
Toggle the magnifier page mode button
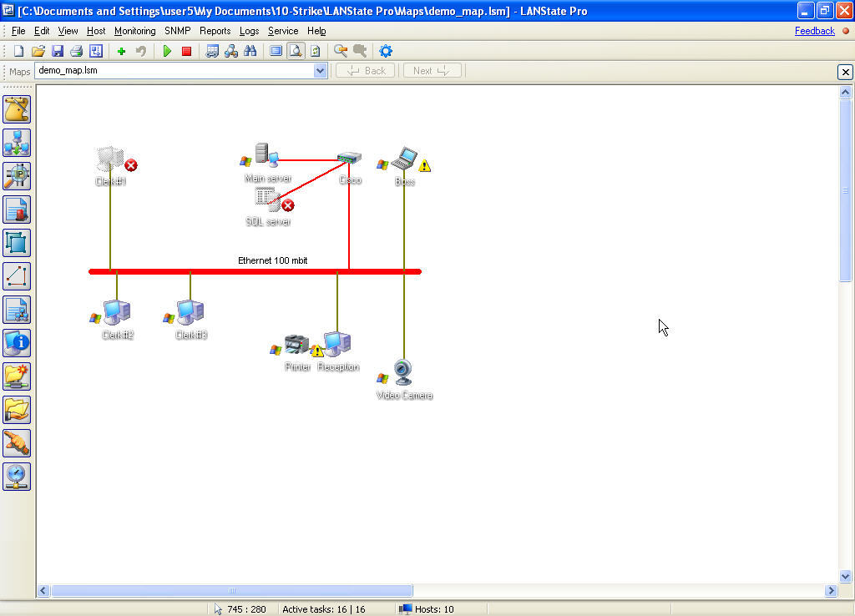coord(296,51)
